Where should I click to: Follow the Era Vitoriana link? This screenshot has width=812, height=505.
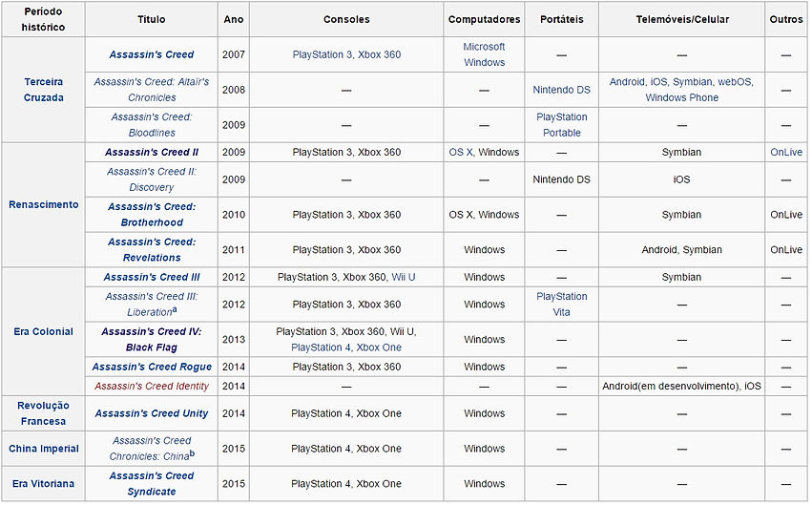pyautogui.click(x=44, y=484)
